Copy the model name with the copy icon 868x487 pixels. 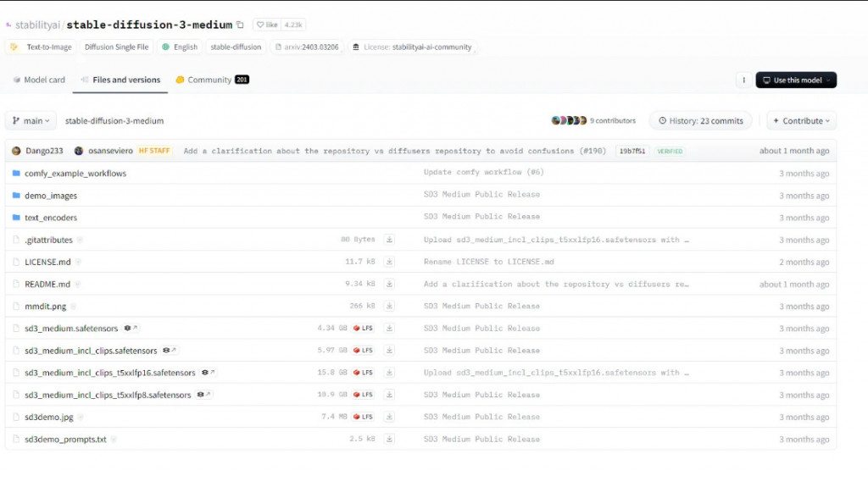pos(240,25)
